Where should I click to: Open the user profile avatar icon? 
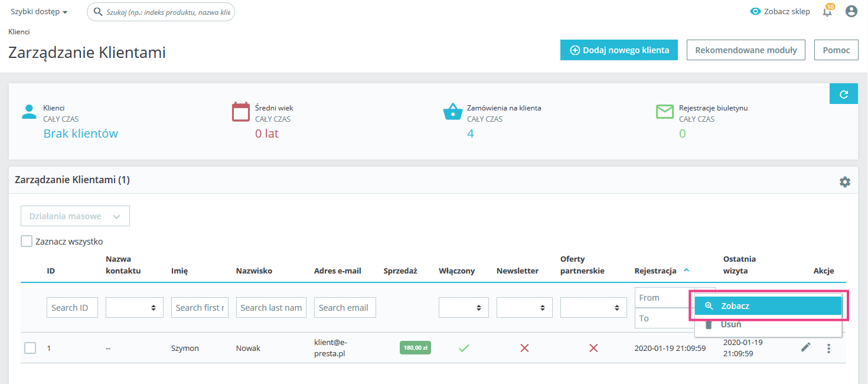[x=851, y=11]
